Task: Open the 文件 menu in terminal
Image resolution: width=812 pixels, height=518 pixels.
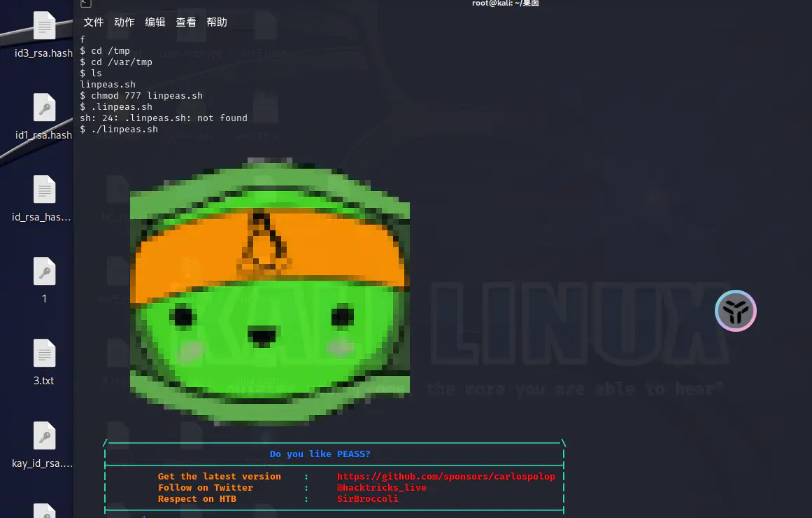Action: (93, 22)
